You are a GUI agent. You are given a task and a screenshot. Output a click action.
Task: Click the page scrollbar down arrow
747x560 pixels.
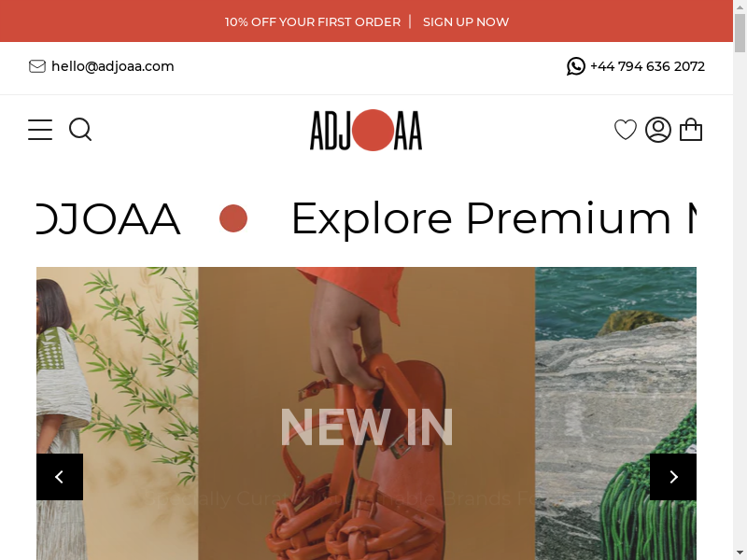coord(740,553)
